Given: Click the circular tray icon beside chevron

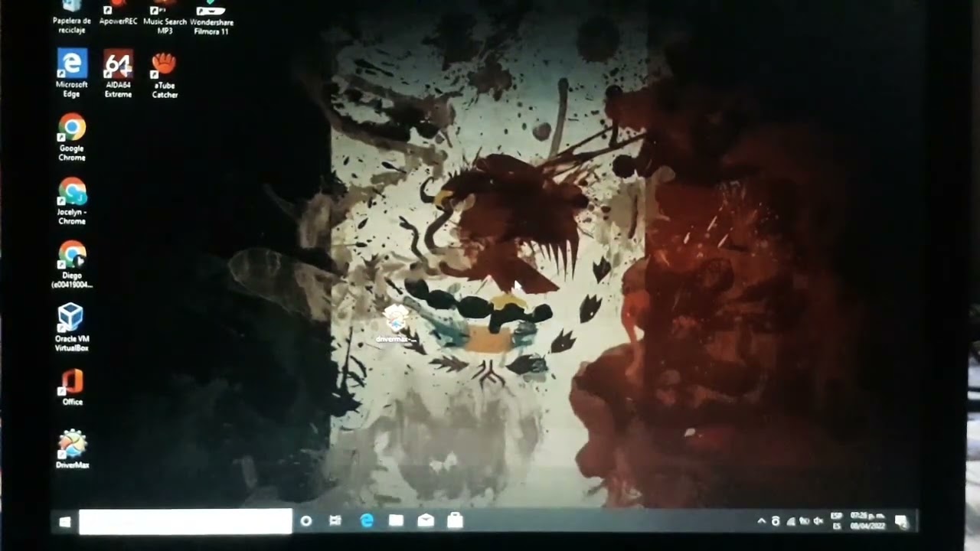Looking at the screenshot, I should coord(776,521).
